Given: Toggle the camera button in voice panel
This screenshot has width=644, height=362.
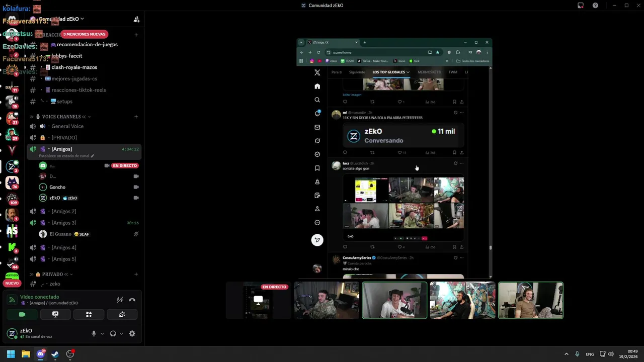Looking at the screenshot, I should click(22, 314).
